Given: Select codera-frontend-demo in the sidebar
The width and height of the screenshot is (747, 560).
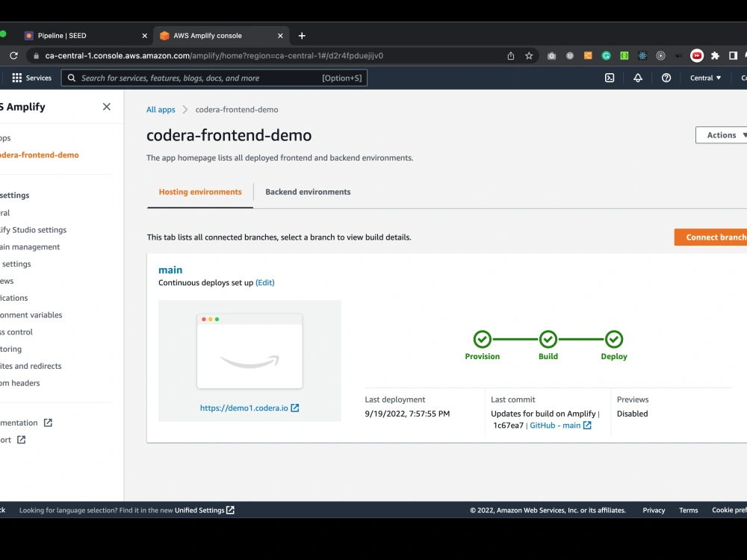Looking at the screenshot, I should click(39, 155).
